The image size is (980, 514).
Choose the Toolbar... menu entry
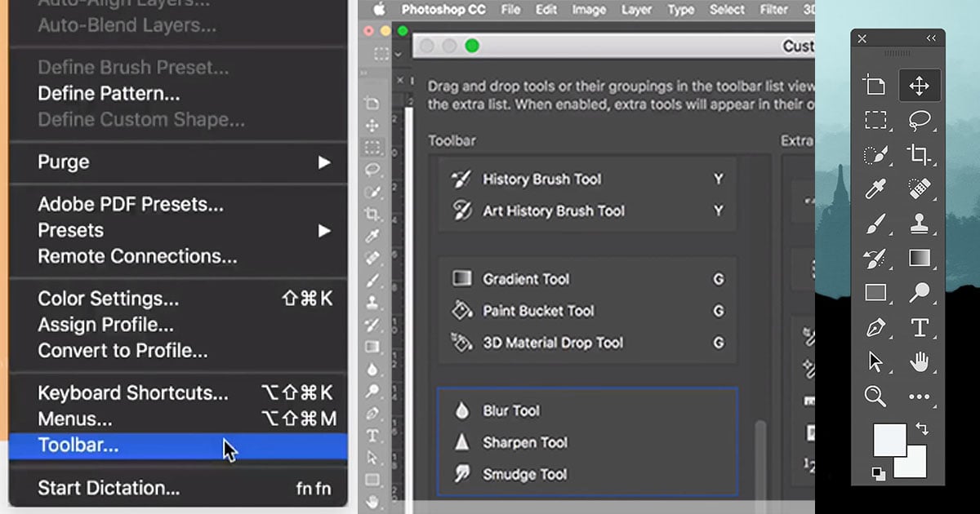tap(78, 445)
